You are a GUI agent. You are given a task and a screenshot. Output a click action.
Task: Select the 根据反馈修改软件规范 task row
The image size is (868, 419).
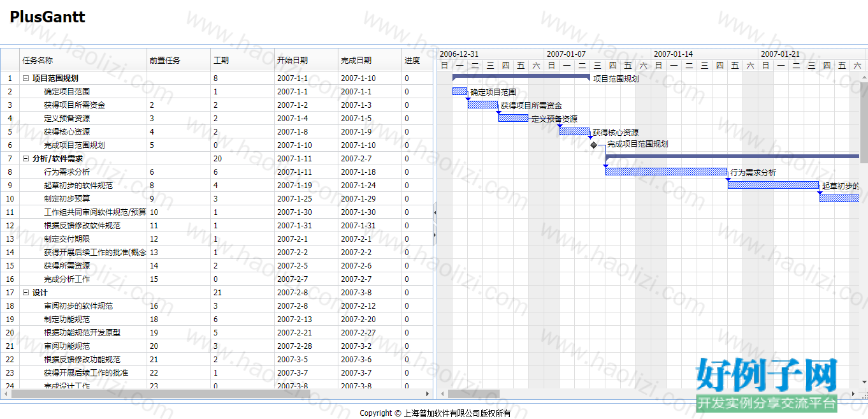click(x=217, y=225)
